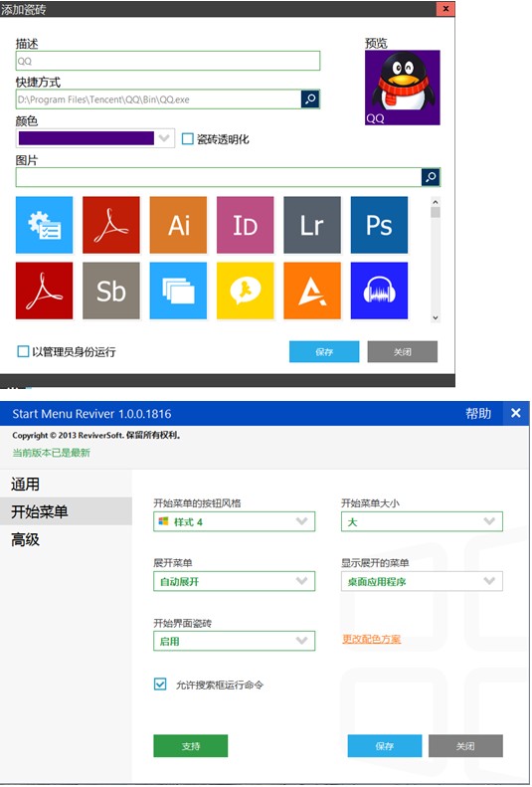532x787 pixels.
Task: Choose the orange letter A tile
Action: tap(312, 291)
